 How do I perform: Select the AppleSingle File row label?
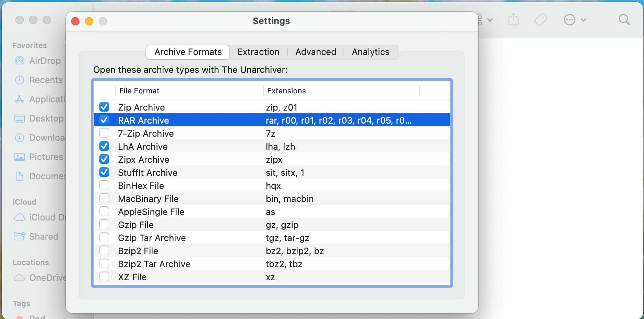coord(151,212)
